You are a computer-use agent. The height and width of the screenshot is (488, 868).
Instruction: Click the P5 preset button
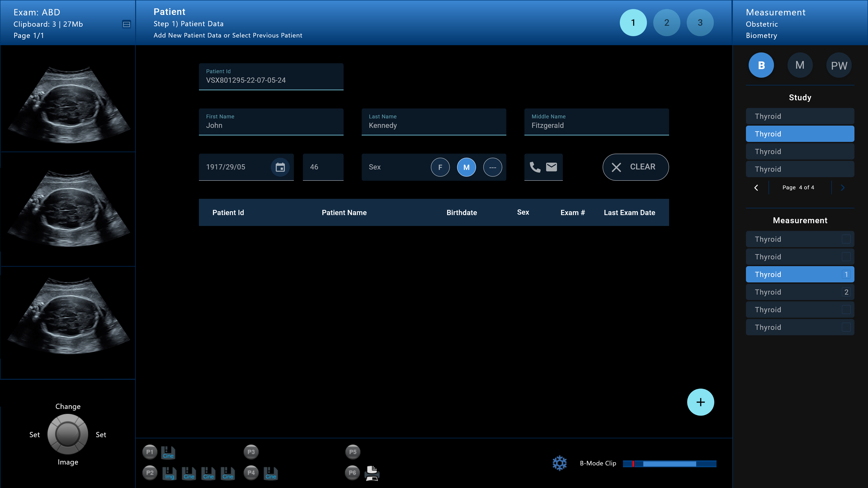(352, 452)
